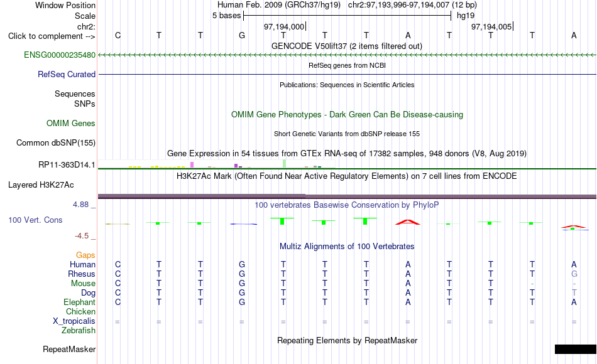Click the green ENSG00000235480 gene arrow line
The width and height of the screenshot is (597, 364).
[x=347, y=55]
